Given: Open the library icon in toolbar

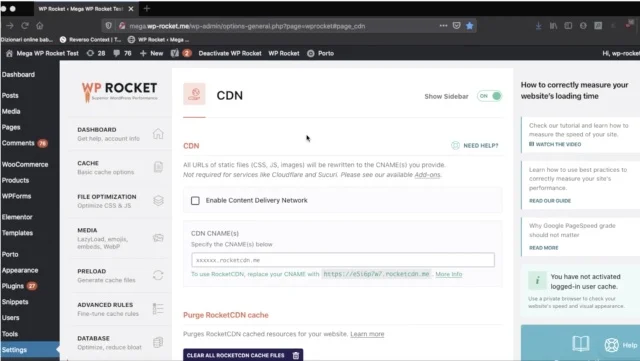Looking at the screenshot, I should pos(553,26).
